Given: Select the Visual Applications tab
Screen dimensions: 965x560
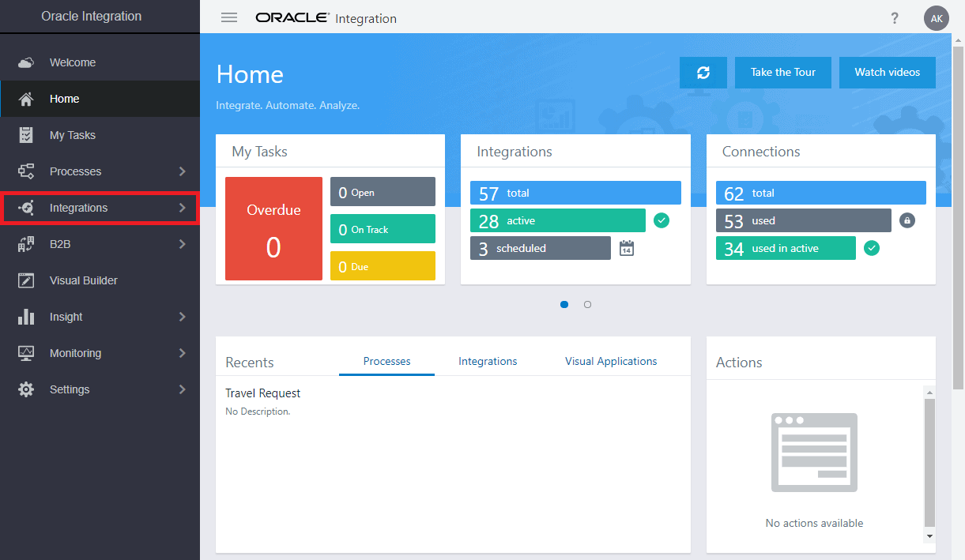Looking at the screenshot, I should tap(610, 361).
